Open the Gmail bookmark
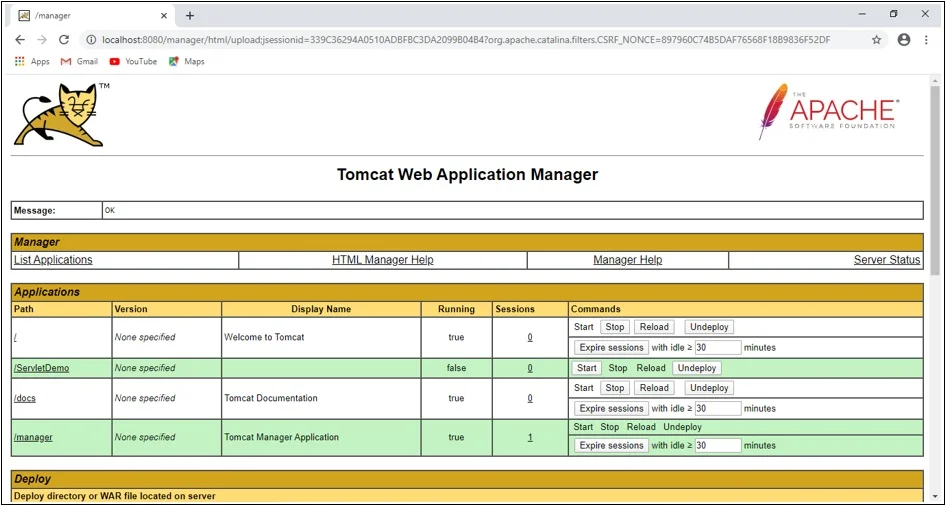 click(79, 61)
